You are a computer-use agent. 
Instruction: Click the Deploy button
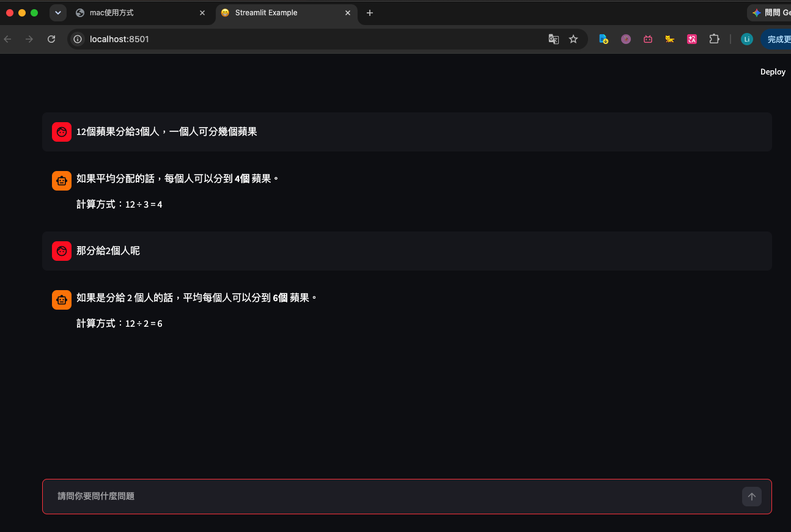[x=773, y=72]
